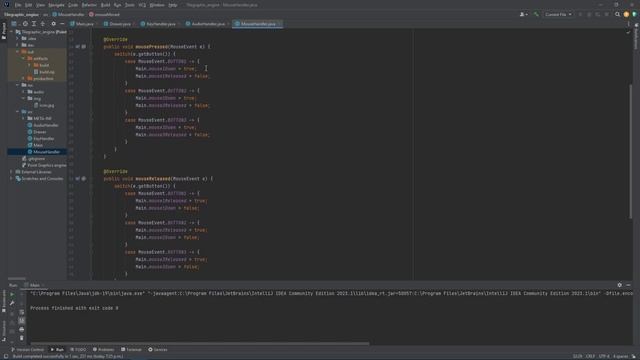The width and height of the screenshot is (640, 360).
Task: Select icon.jpg file in project tree
Action: [46, 105]
